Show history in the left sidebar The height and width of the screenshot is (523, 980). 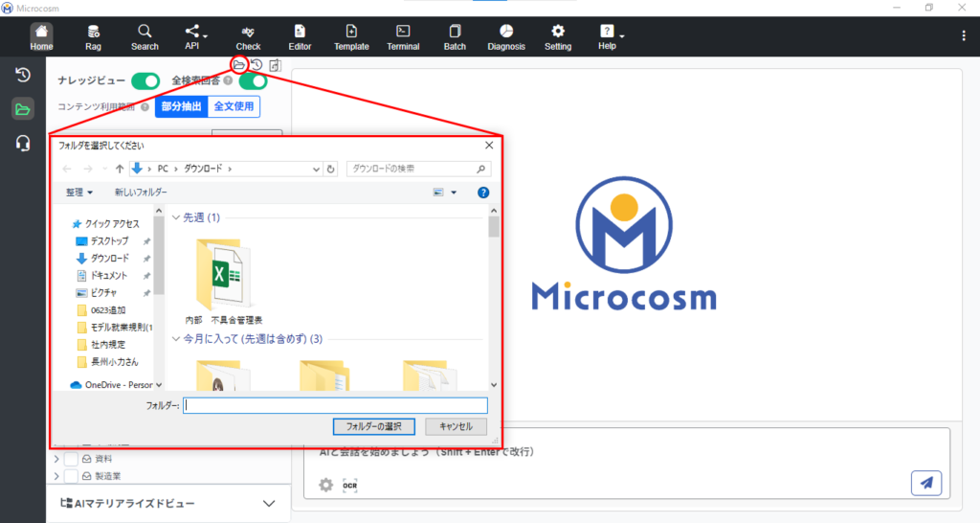click(x=23, y=75)
